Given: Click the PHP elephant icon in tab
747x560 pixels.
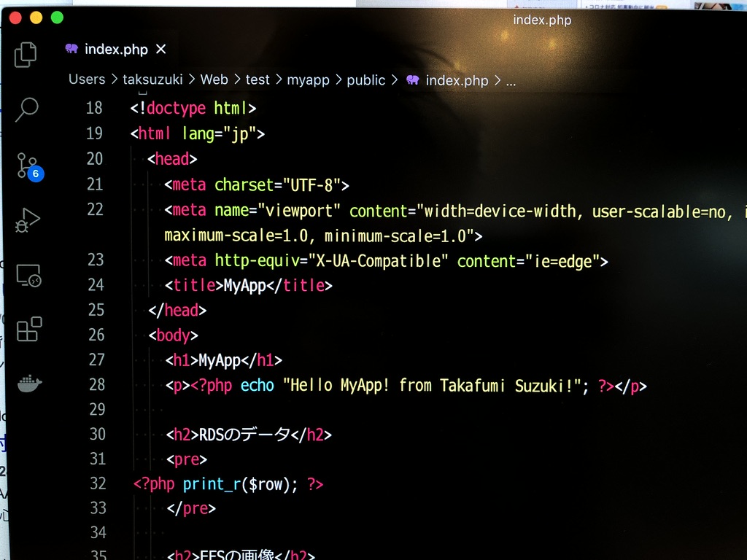Looking at the screenshot, I should click(x=71, y=49).
